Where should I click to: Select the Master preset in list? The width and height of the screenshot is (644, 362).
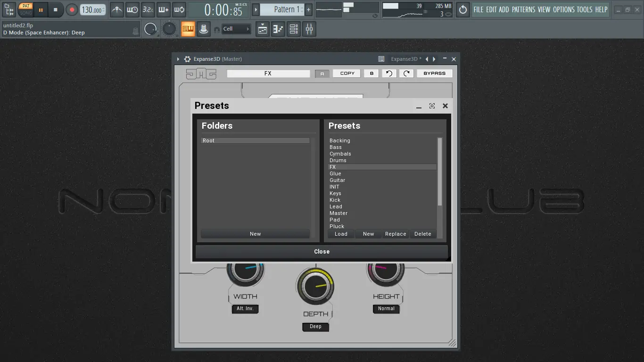(382, 213)
